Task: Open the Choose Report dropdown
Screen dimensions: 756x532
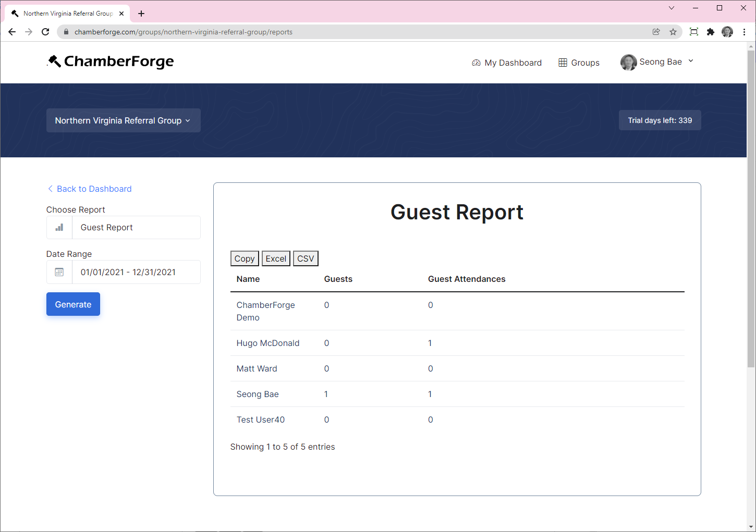Action: pyautogui.click(x=136, y=227)
